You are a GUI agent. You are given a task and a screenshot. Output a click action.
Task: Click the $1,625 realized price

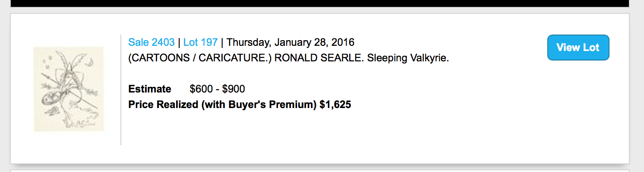click(335, 105)
